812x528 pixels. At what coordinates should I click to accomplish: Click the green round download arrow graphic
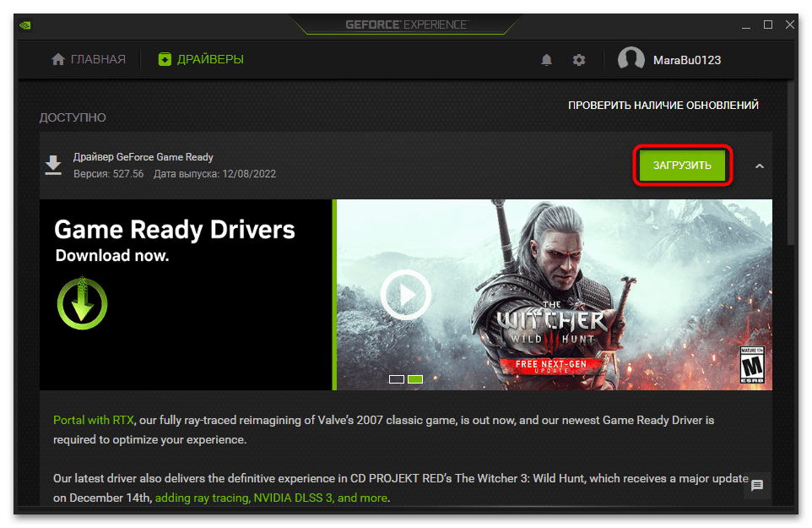(82, 303)
